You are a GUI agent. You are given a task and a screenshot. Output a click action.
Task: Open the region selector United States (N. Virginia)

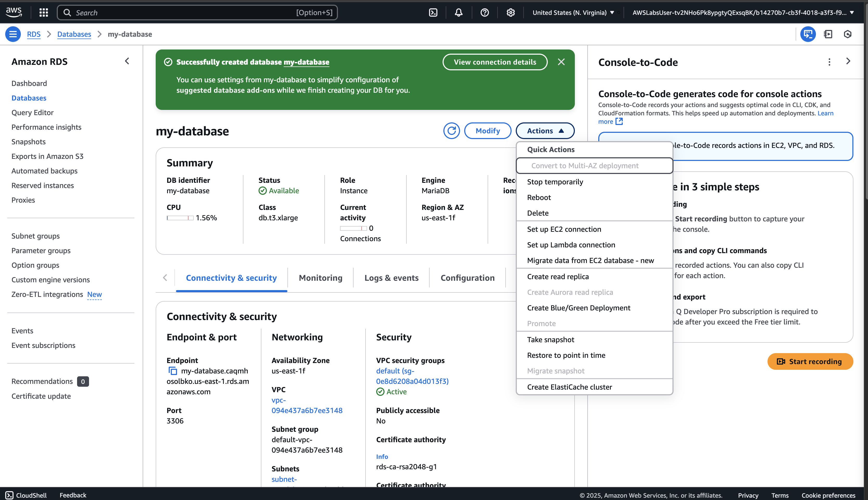(x=573, y=13)
